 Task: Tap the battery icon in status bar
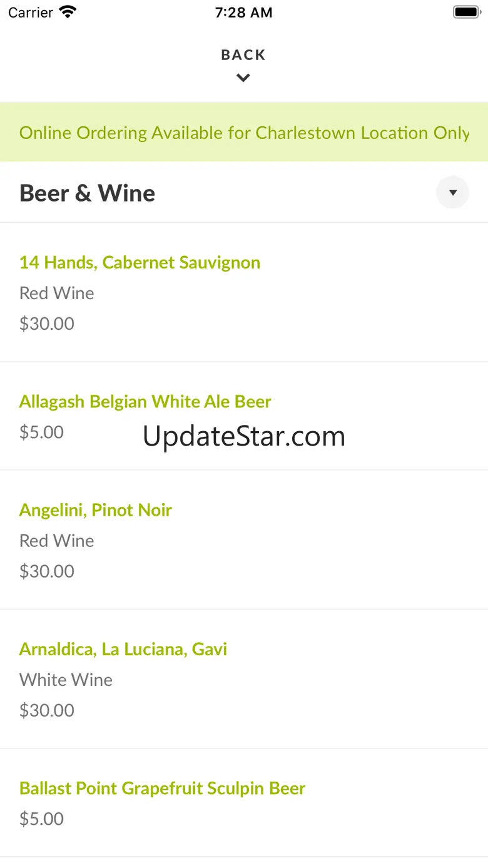tap(466, 12)
